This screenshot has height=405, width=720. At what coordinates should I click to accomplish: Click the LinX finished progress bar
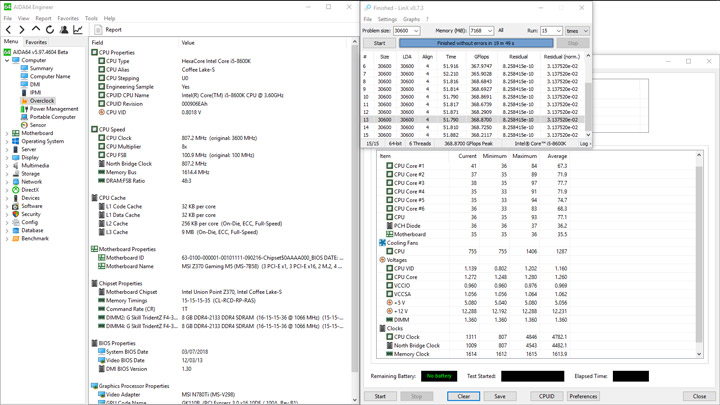[x=476, y=43]
